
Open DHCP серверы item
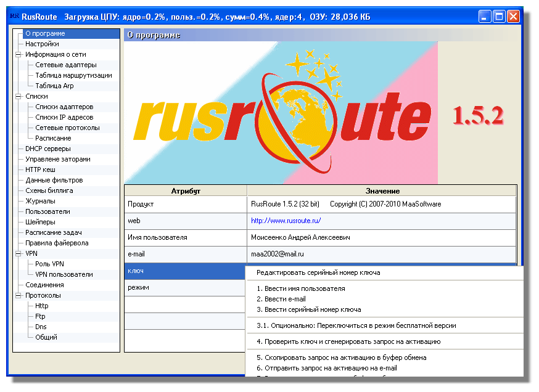point(47,149)
